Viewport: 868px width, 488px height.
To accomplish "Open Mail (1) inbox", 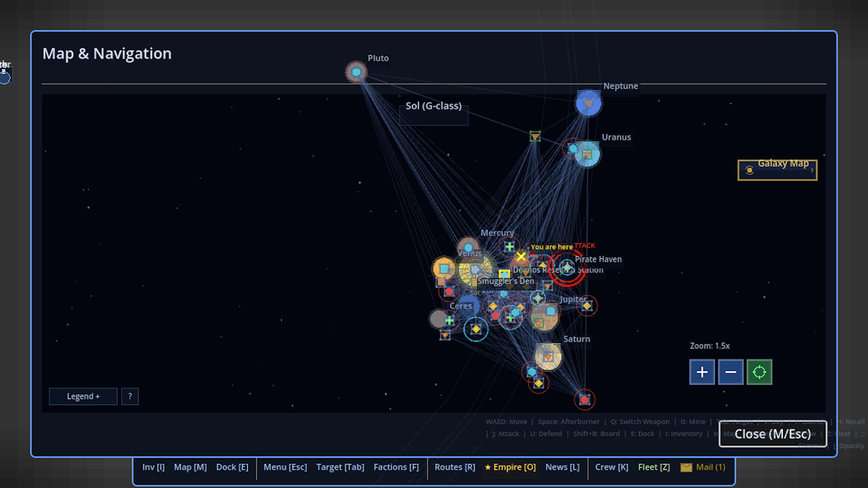I will (x=703, y=467).
